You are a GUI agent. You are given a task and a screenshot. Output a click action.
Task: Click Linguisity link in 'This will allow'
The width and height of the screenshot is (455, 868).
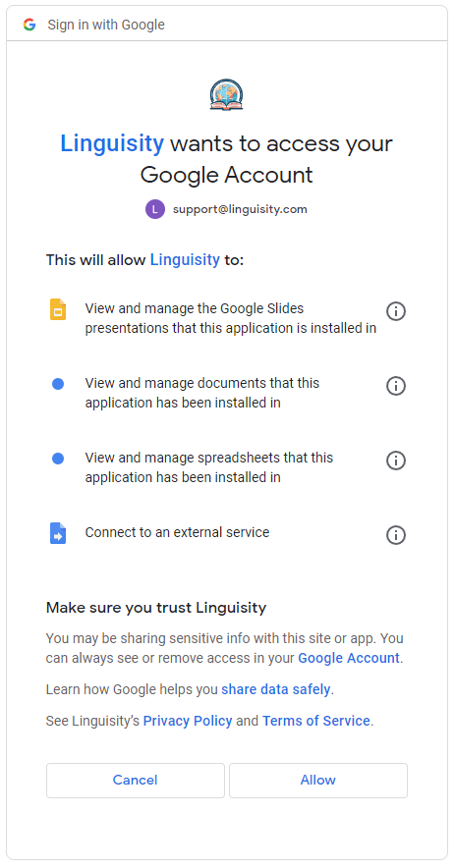[185, 259]
